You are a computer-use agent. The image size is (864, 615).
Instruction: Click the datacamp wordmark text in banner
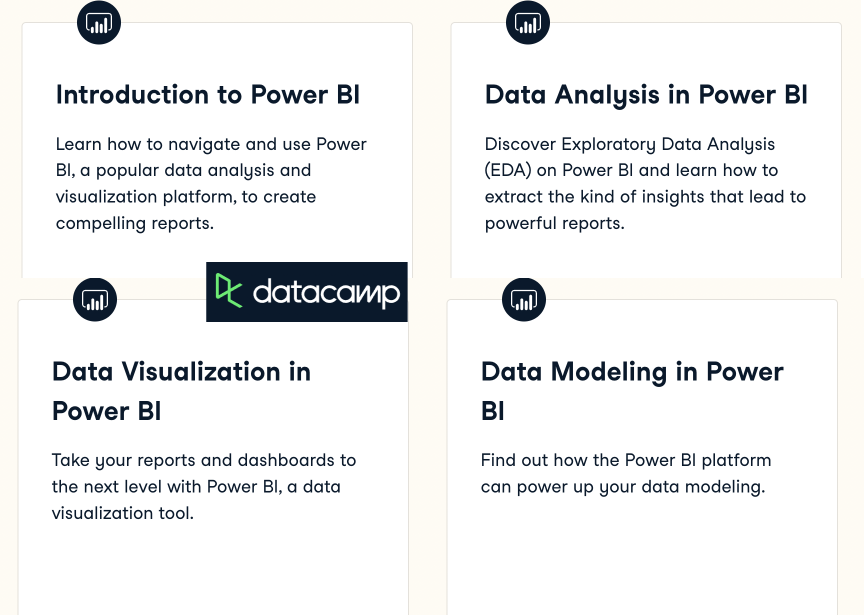pos(326,293)
